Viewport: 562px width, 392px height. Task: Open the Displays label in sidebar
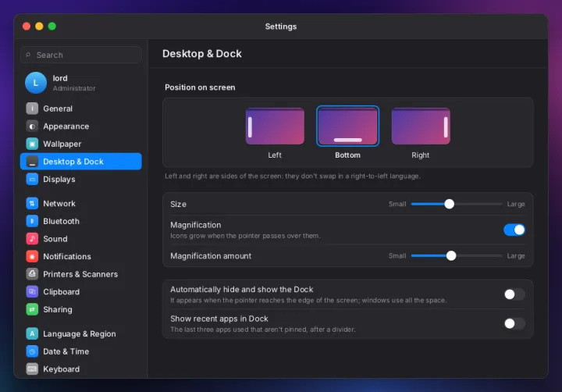point(59,179)
